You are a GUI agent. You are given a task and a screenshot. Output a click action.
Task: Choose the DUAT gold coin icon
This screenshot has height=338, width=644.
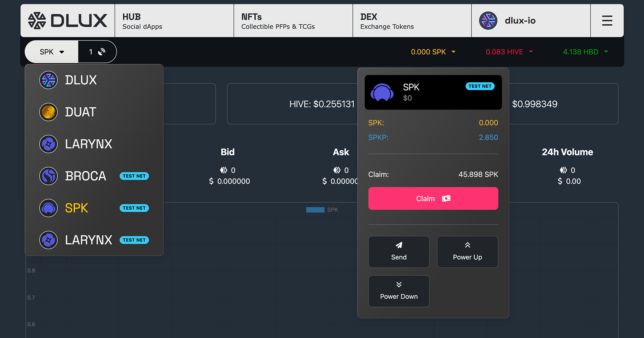click(x=48, y=112)
